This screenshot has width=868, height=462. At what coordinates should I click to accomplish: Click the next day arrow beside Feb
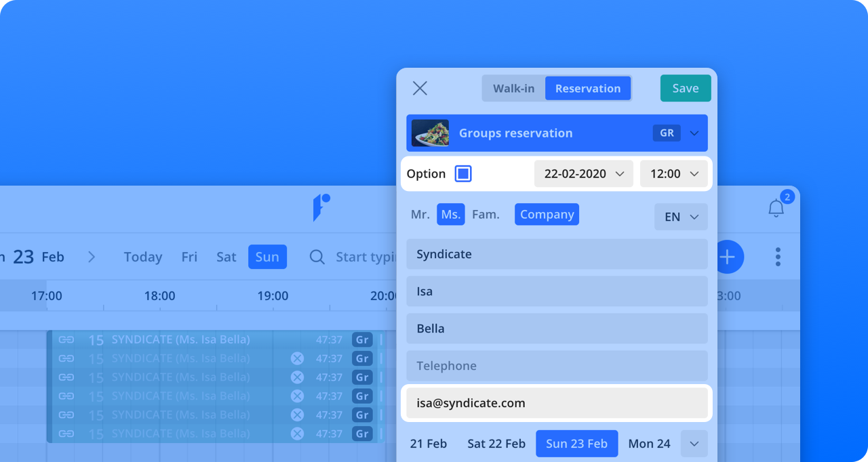[92, 257]
